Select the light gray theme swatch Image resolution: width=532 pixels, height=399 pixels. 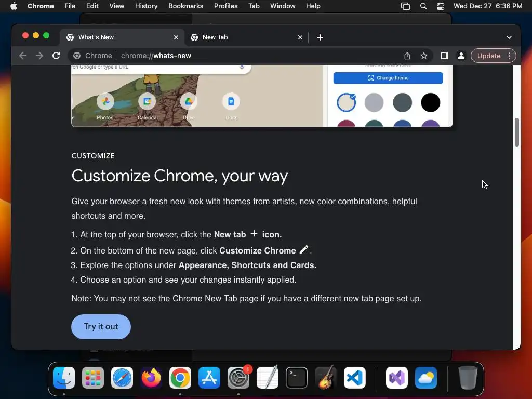point(374,102)
